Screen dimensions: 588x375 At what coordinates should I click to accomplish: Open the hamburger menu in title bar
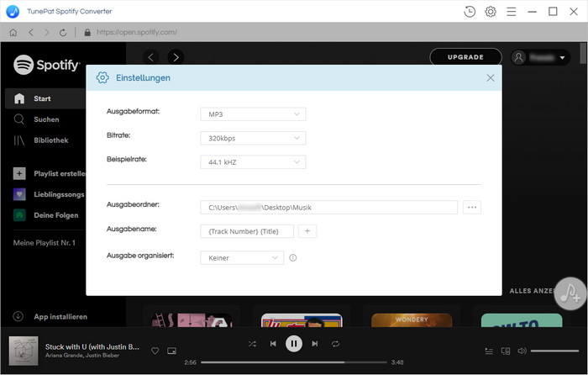coord(511,12)
